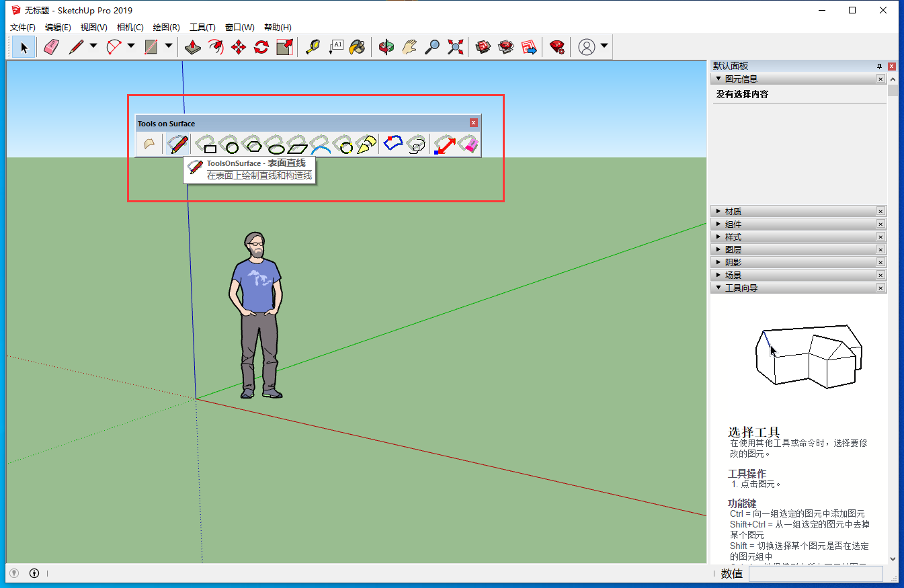
Task: Select the Scale tool
Action: [x=284, y=47]
